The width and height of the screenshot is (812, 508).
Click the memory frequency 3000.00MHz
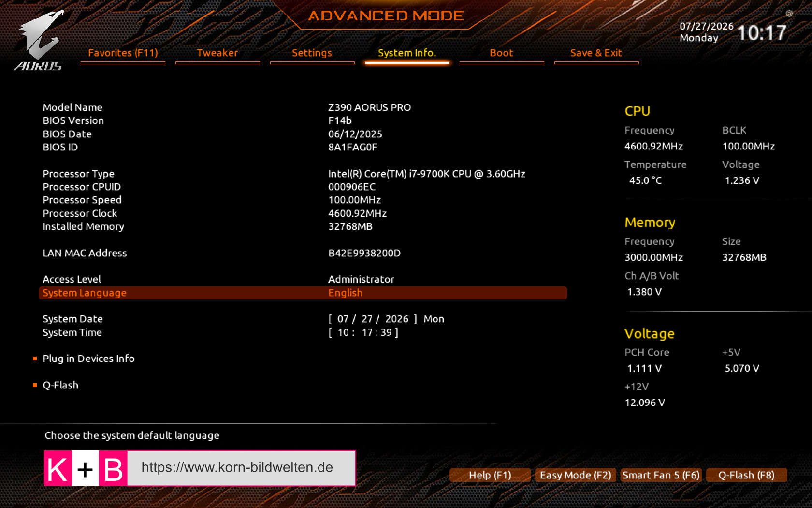pos(654,257)
